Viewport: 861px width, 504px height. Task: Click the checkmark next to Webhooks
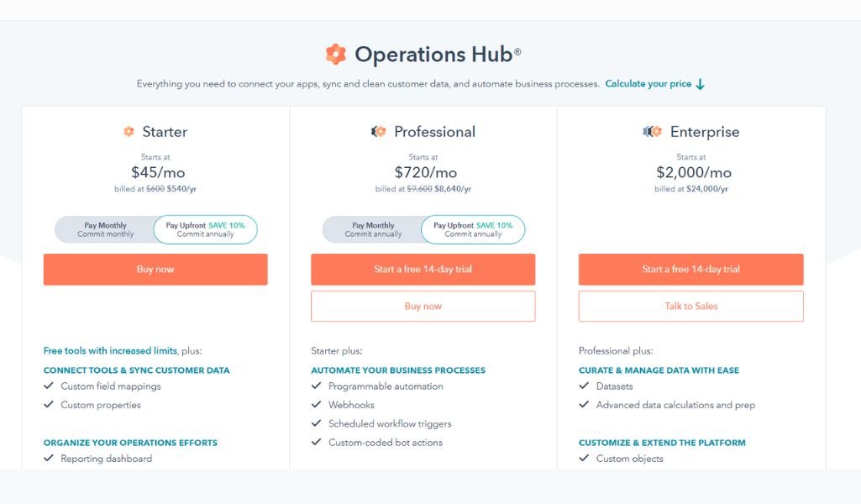(317, 405)
